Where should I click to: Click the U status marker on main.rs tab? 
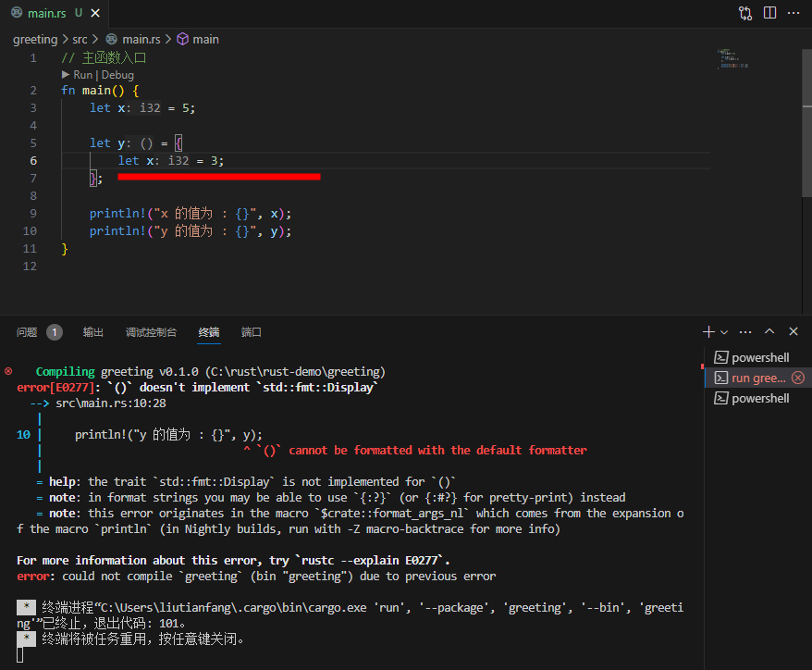[x=79, y=13]
